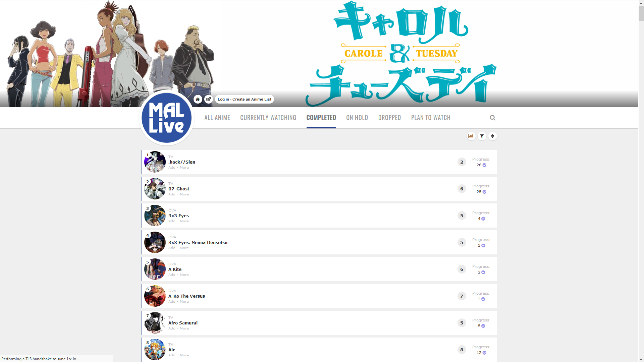Switch to the Currently Watching tab

(268, 118)
